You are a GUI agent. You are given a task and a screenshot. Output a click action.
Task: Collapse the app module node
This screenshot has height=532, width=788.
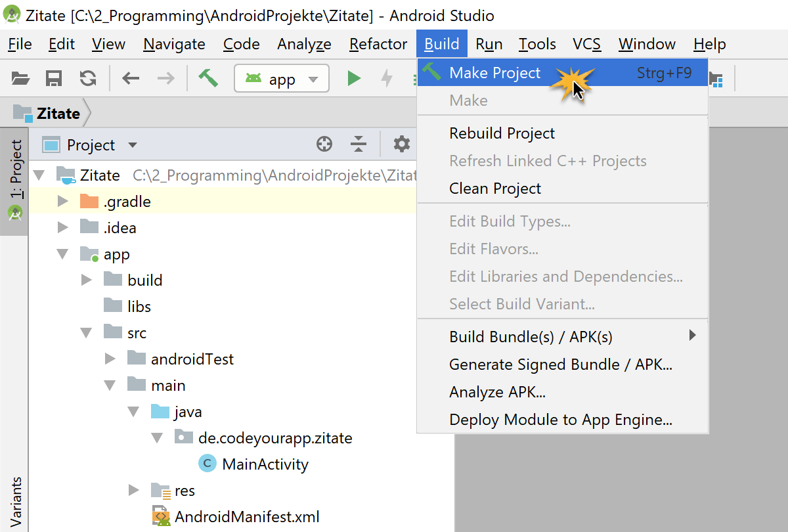coord(63,254)
